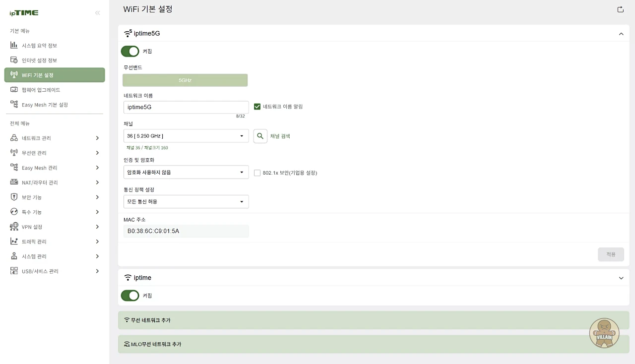The width and height of the screenshot is (635, 364).
Task: Open 트래픽 관리 menu item
Action: (55, 242)
